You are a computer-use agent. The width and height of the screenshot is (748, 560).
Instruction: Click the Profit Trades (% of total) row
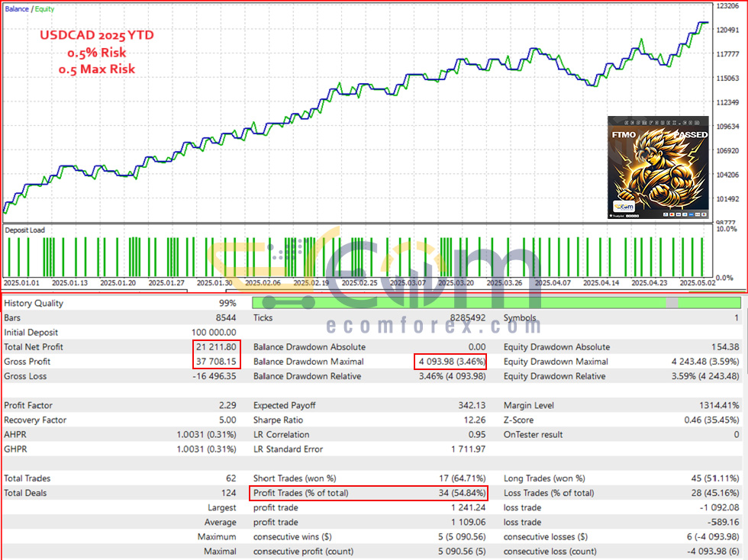pyautogui.click(x=368, y=493)
